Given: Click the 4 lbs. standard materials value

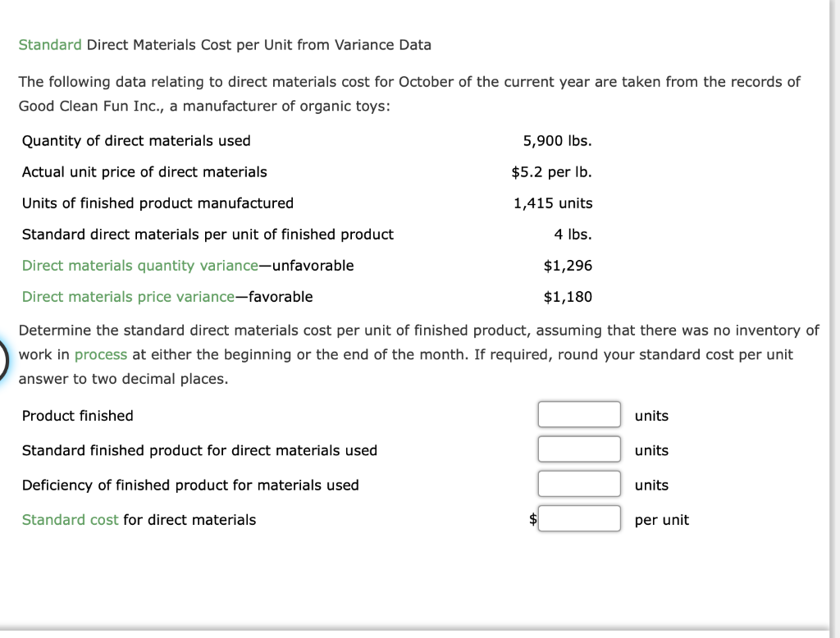Looking at the screenshot, I should 574,234.
